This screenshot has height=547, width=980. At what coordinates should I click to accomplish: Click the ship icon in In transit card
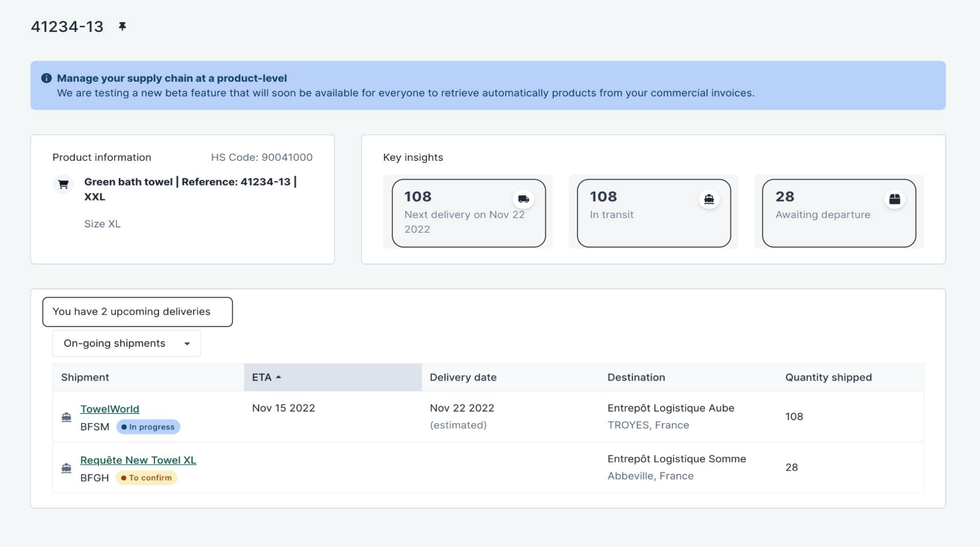coord(709,199)
